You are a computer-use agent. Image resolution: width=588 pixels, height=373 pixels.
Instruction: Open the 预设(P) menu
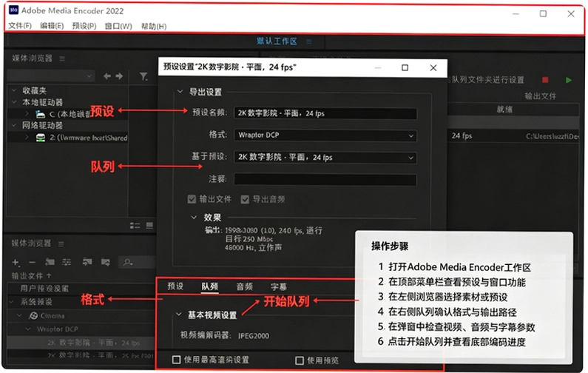point(84,26)
